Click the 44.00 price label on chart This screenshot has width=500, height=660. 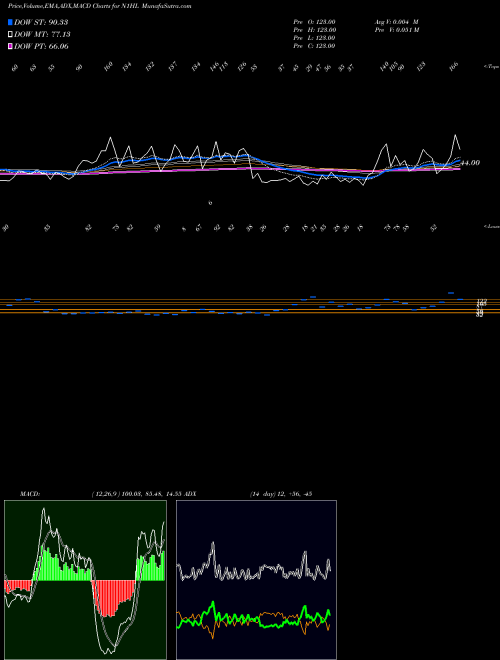pyautogui.click(x=471, y=162)
